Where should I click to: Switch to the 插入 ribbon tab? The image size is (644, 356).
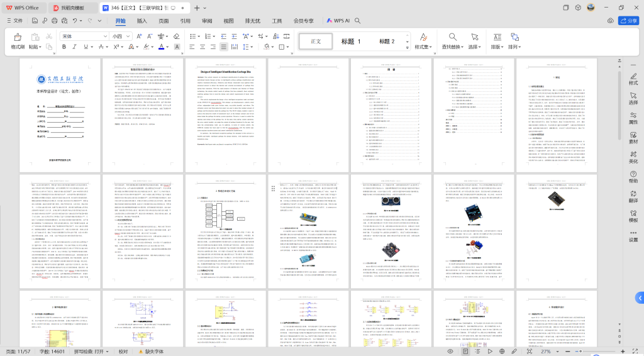[x=142, y=21]
